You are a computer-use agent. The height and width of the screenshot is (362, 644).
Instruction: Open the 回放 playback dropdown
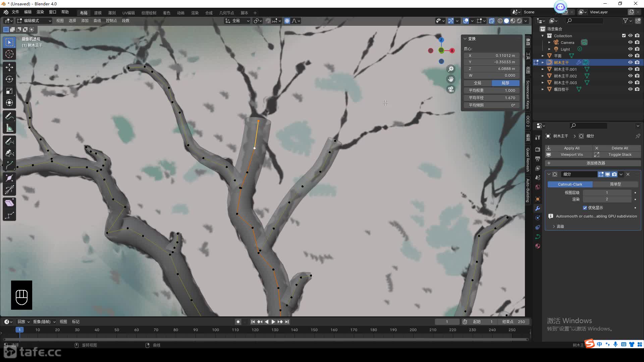click(23, 322)
